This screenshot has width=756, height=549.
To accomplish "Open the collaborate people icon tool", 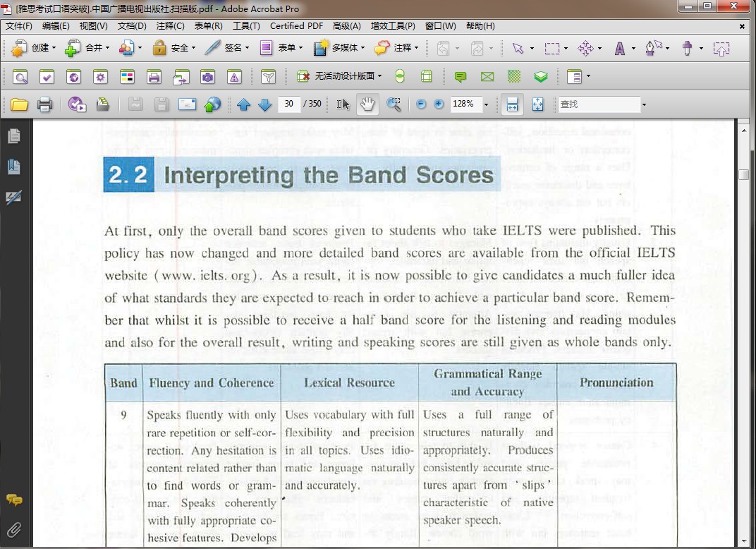I will click(126, 48).
